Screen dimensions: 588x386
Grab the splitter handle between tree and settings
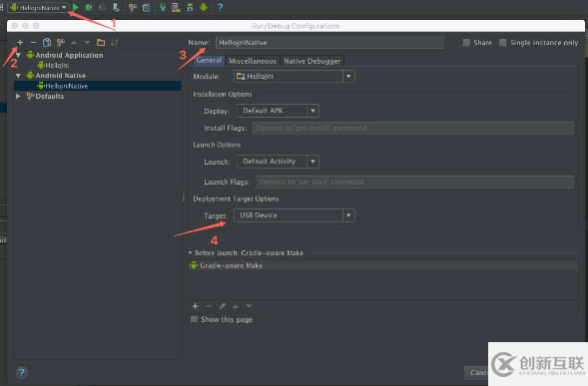click(184, 197)
